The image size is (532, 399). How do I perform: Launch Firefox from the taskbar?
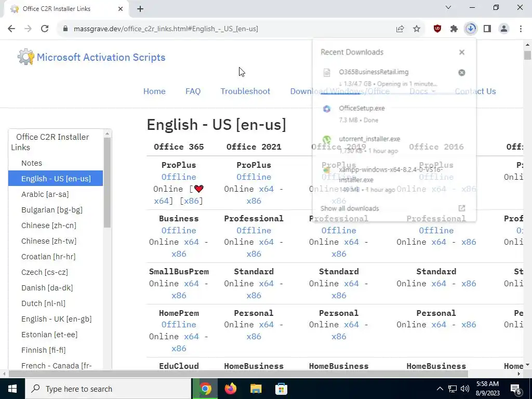coord(231,389)
